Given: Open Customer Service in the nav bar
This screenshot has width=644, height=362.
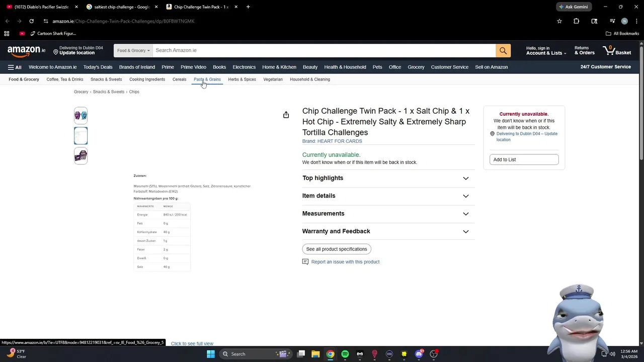Looking at the screenshot, I should [x=450, y=67].
